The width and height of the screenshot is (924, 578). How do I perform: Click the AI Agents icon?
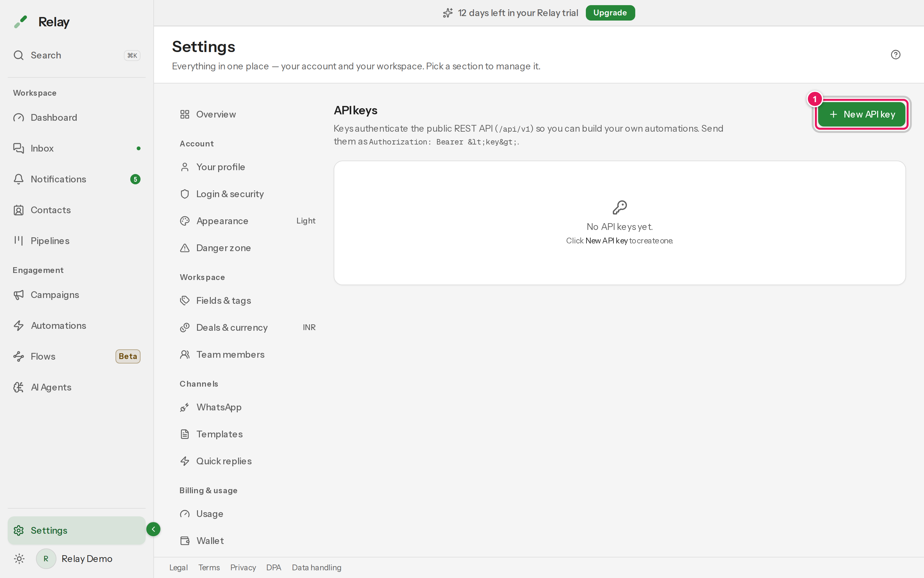18,387
